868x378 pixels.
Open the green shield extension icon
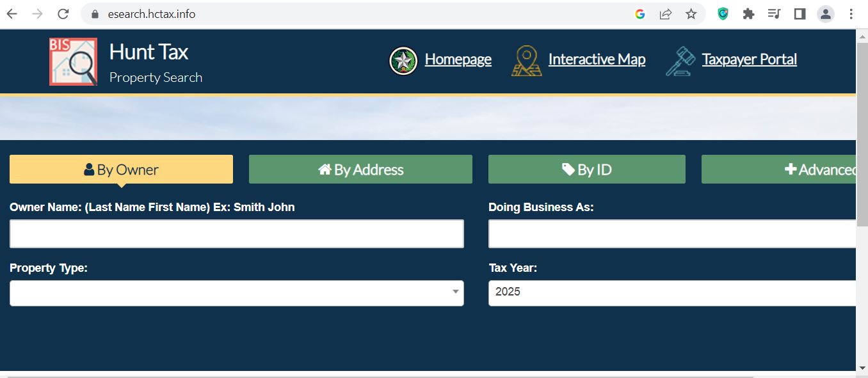point(723,13)
